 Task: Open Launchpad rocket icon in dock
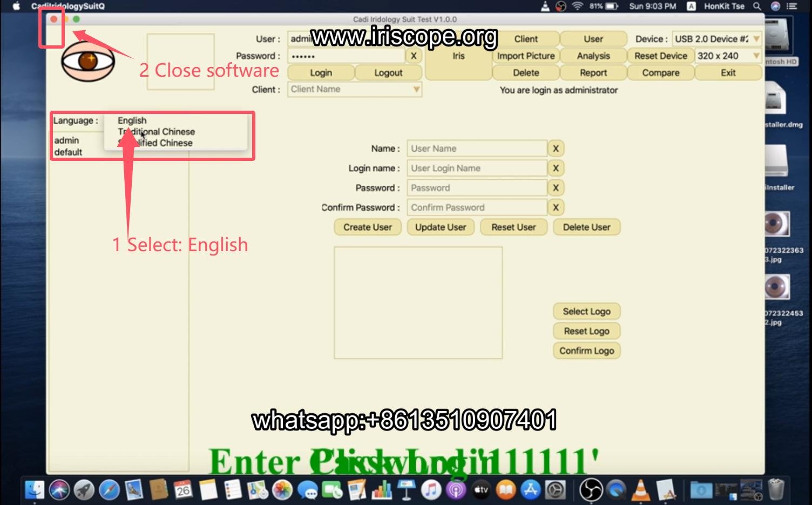84,490
